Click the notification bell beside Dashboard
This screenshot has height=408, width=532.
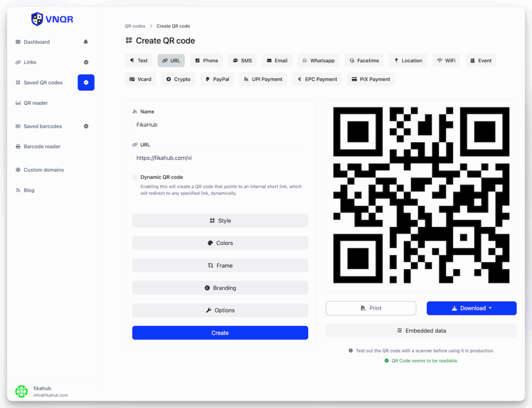coord(86,42)
